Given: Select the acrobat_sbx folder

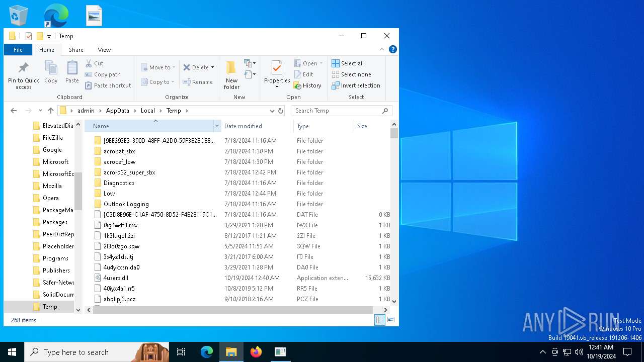Looking at the screenshot, I should (x=119, y=151).
